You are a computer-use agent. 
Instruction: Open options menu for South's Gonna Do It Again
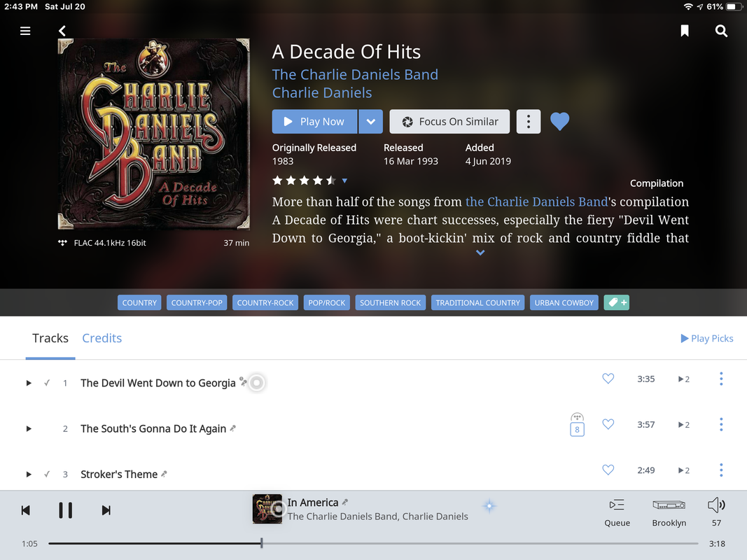tap(721, 424)
